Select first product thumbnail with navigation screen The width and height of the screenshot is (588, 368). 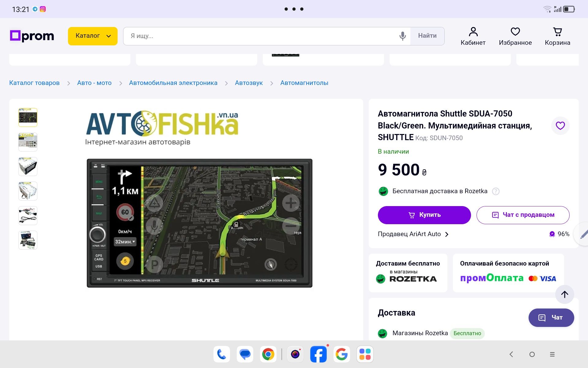point(28,117)
